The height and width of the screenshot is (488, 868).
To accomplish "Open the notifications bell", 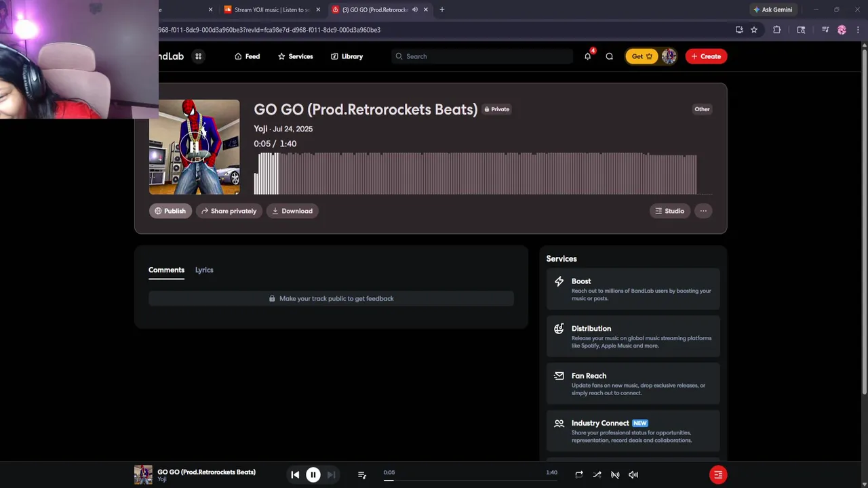I will point(587,56).
